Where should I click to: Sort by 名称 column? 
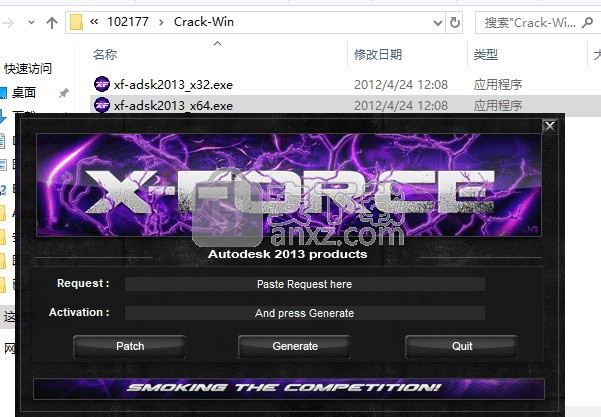point(105,55)
